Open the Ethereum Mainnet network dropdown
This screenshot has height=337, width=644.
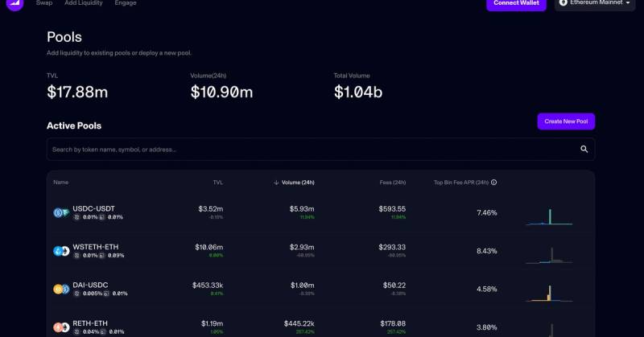595,3
